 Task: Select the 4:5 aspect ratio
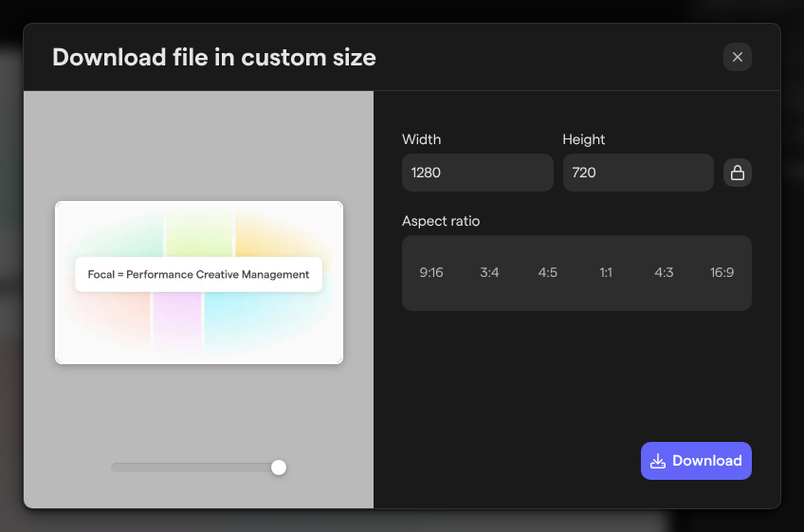[x=548, y=272]
